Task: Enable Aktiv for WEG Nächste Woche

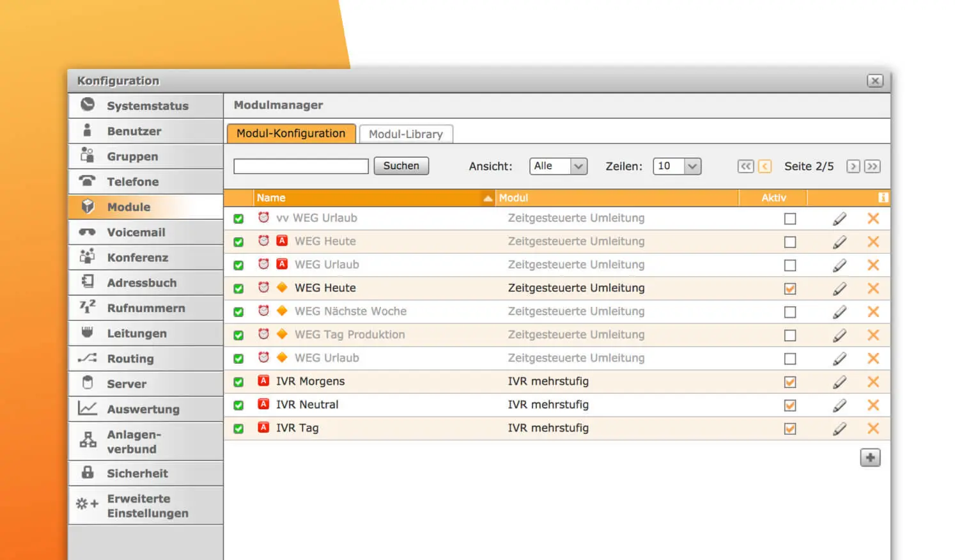Action: pyautogui.click(x=790, y=312)
